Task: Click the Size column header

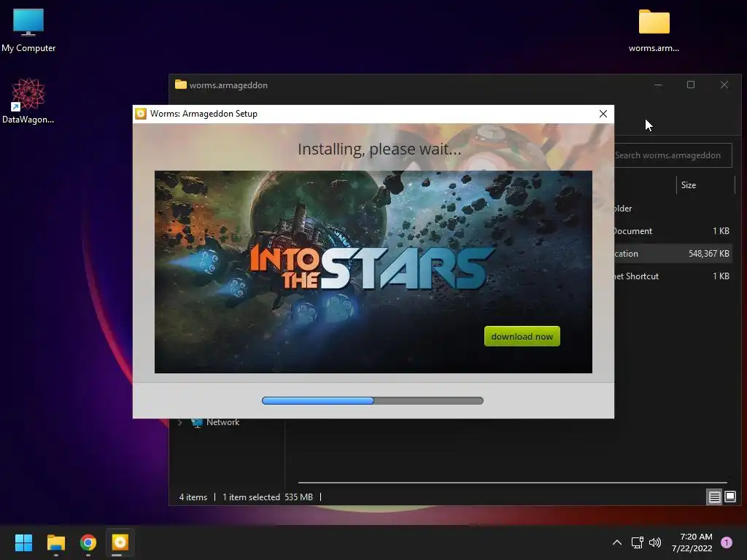Action: (x=705, y=184)
